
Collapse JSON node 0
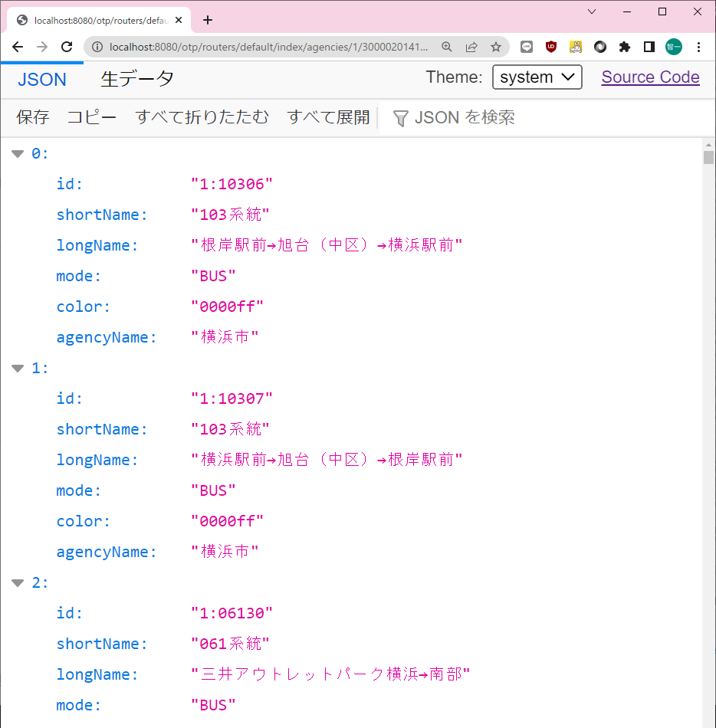click(18, 154)
